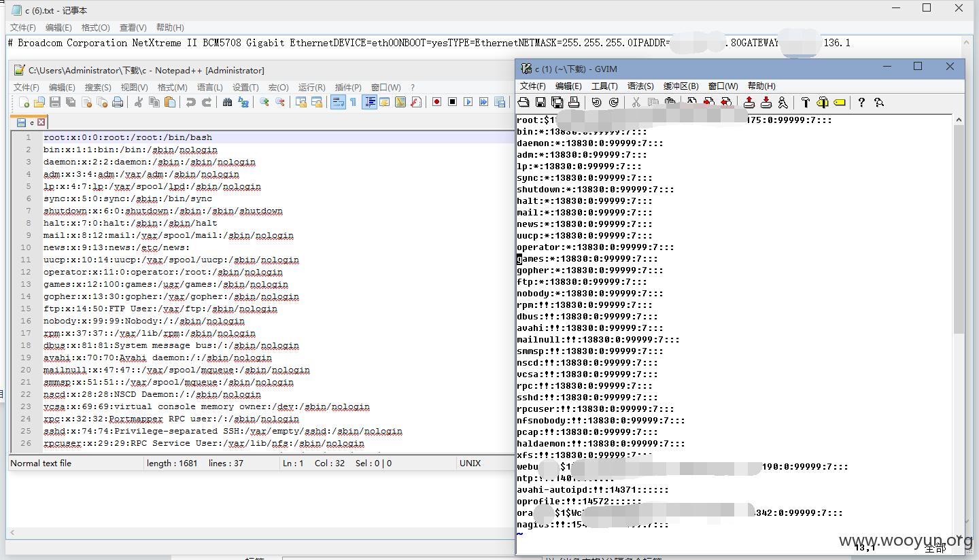Viewport: 979px width, 560px height.
Task: Toggle Show indent guide in Notepad++ toolbar
Action: (x=370, y=102)
